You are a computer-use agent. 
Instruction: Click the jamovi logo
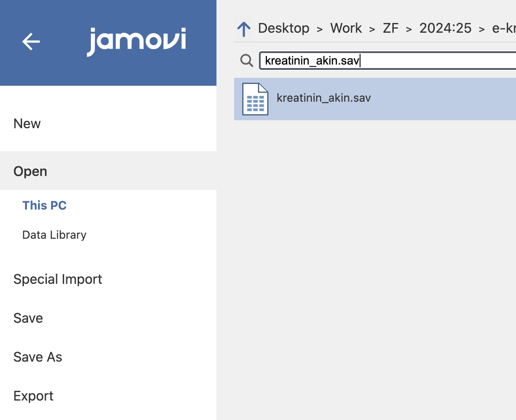pyautogui.click(x=137, y=42)
